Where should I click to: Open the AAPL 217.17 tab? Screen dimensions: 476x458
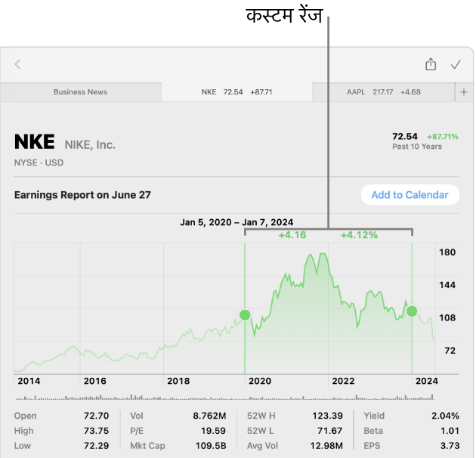[384, 92]
